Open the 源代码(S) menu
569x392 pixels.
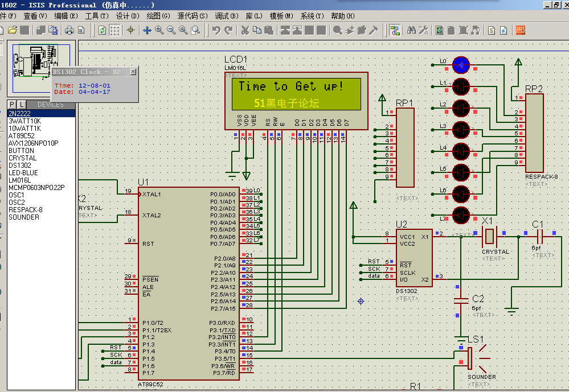pos(193,16)
